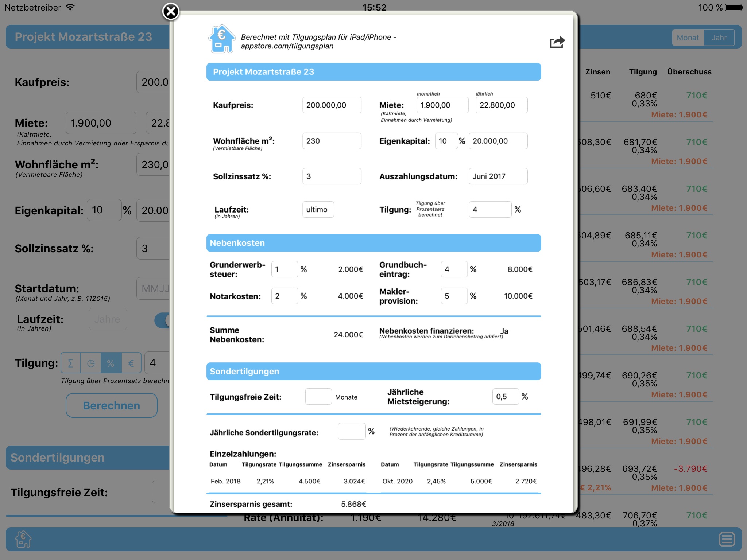
Task: Tap Tilgung value 680€ in first row
Action: point(646,96)
